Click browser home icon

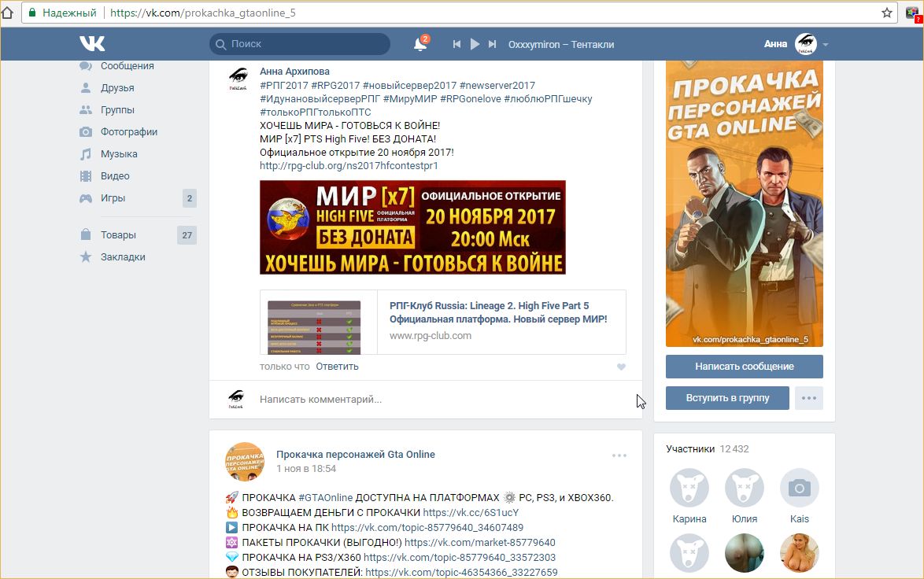click(x=6, y=13)
